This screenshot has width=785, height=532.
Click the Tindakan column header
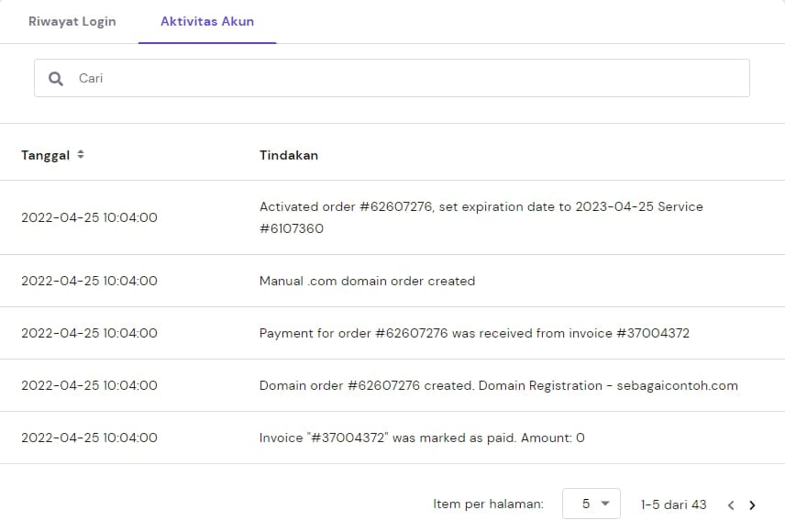click(289, 155)
